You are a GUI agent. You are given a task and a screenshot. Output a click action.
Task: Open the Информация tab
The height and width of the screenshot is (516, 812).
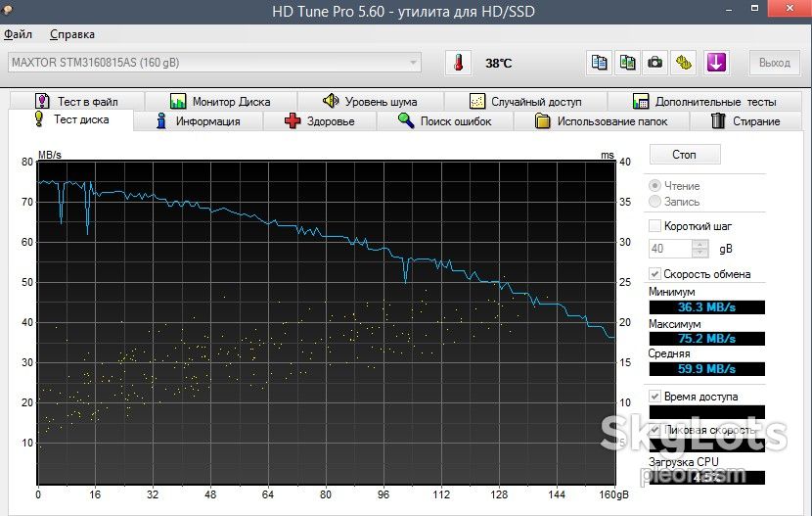pyautogui.click(x=199, y=121)
